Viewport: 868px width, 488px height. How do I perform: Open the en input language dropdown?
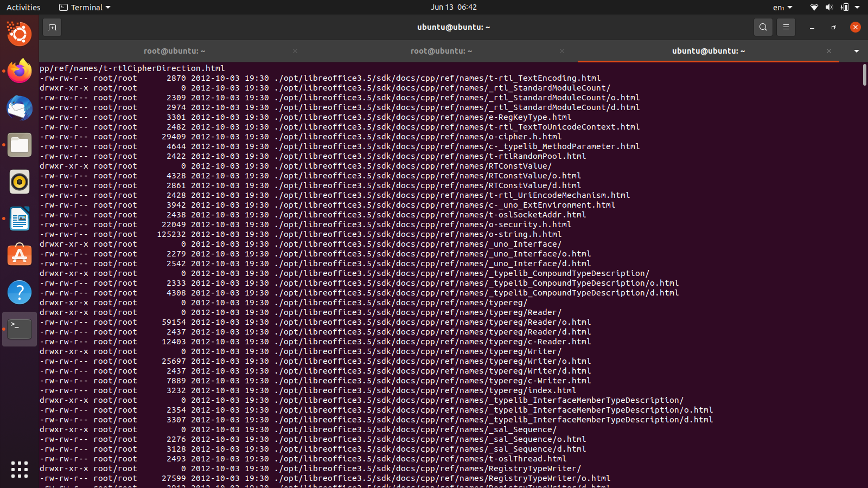[782, 8]
